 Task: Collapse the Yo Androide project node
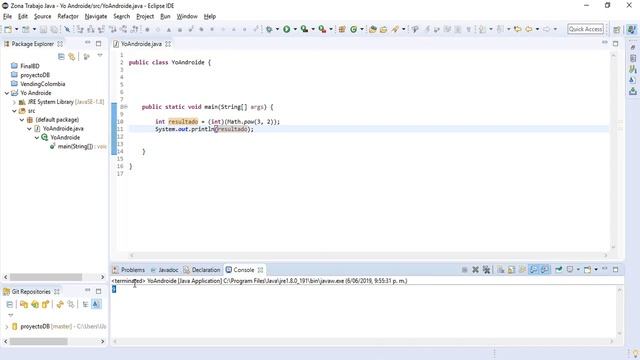pyautogui.click(x=7, y=93)
